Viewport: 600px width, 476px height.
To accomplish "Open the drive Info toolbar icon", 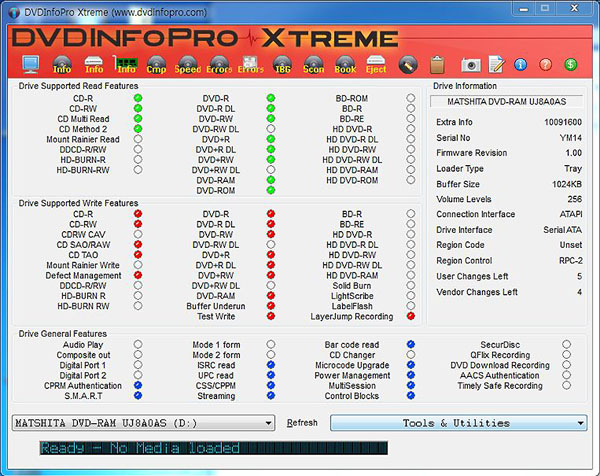I will tap(94, 64).
